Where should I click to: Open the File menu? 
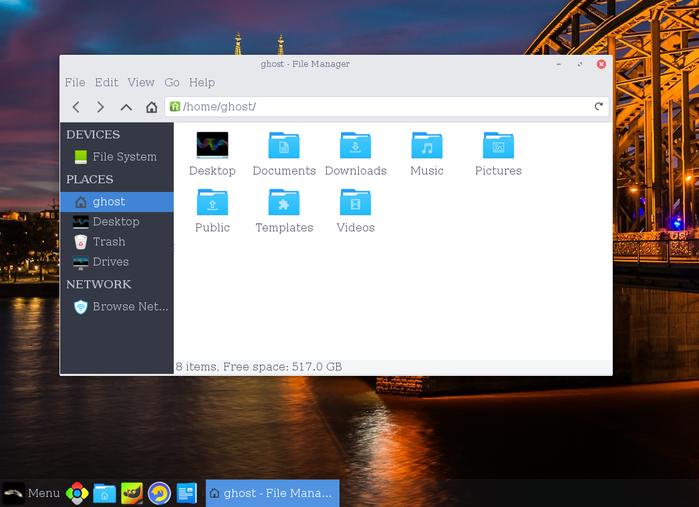(x=75, y=83)
